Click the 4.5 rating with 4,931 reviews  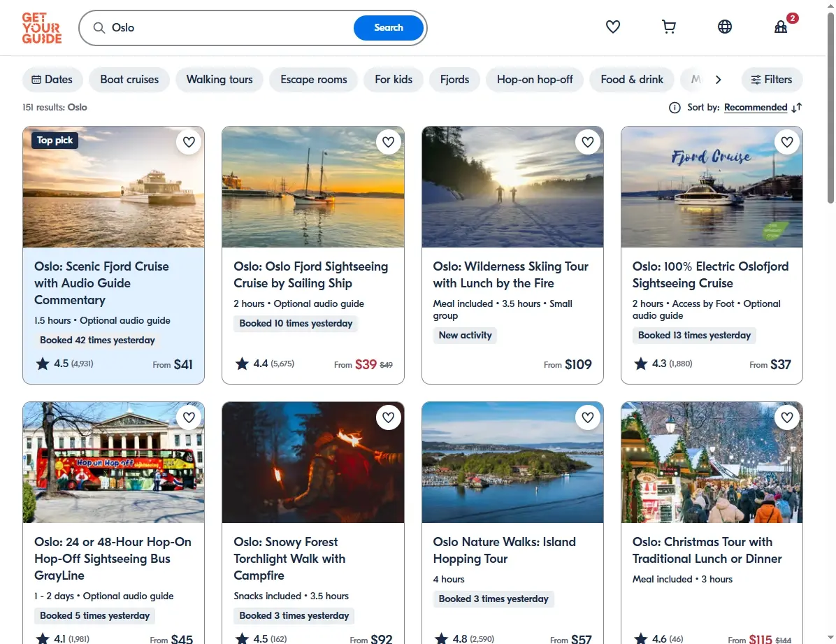[x=64, y=364]
